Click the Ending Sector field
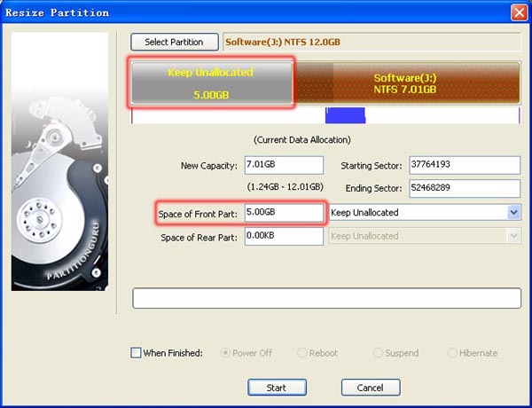The height and width of the screenshot is (408, 532). (465, 188)
